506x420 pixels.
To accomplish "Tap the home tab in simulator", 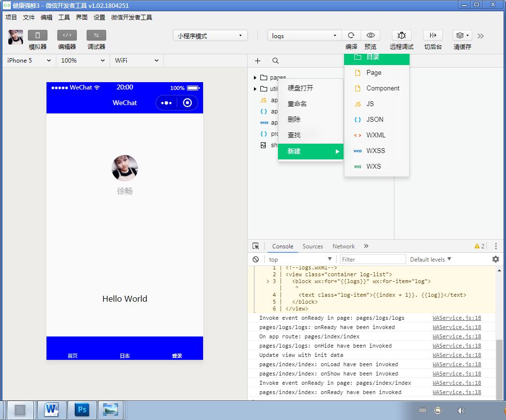I will [72, 355].
